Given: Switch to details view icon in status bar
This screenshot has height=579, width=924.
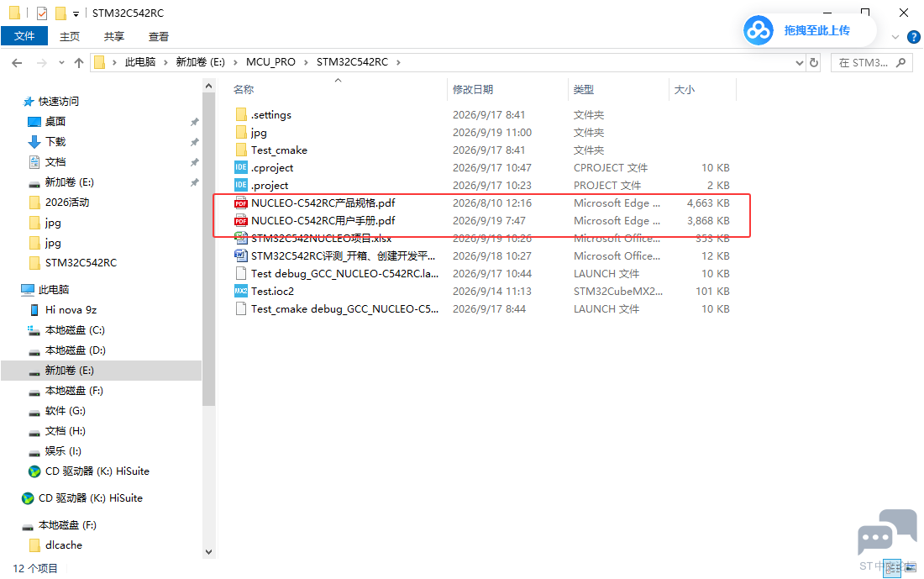Looking at the screenshot, I should [x=892, y=568].
